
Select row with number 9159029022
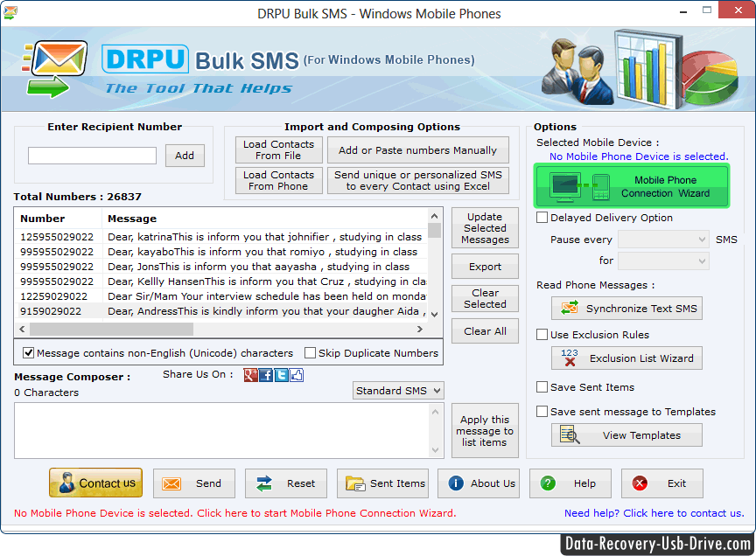click(x=221, y=311)
